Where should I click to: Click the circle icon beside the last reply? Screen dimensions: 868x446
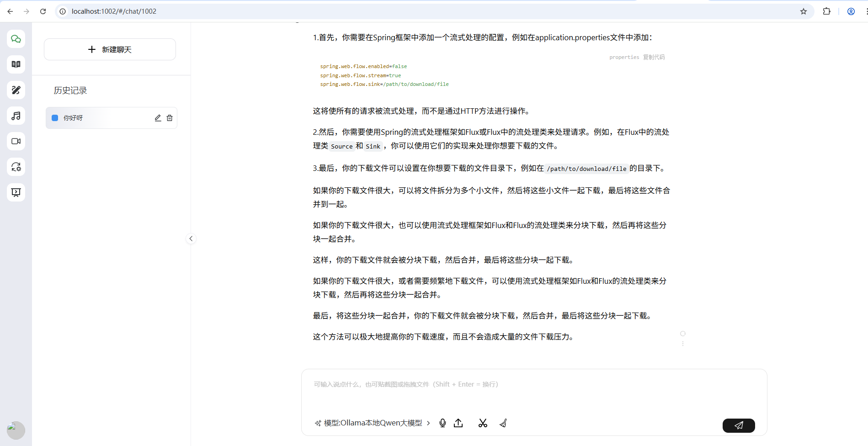pos(683,334)
